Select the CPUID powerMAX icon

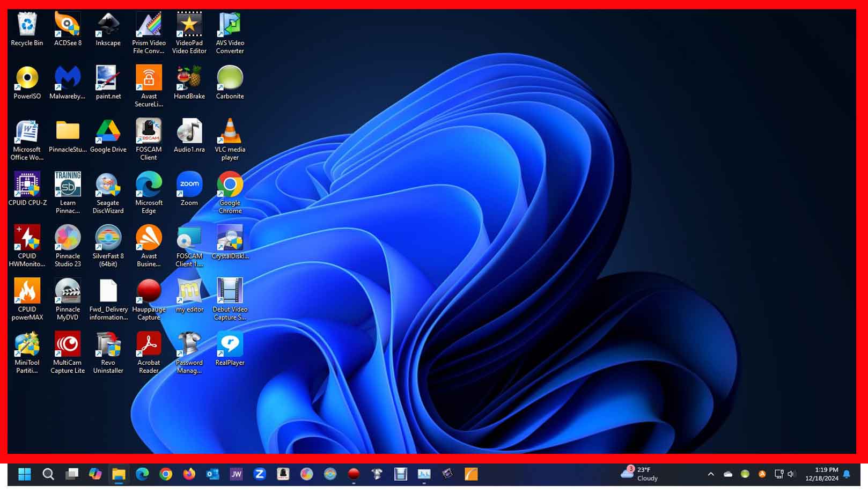(x=27, y=299)
